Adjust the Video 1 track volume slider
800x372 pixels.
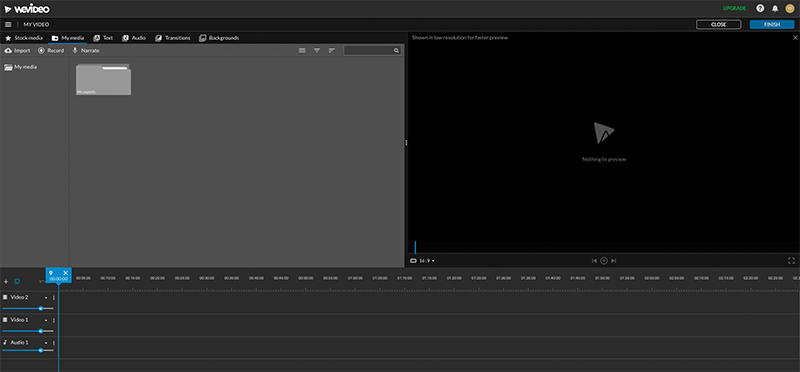tap(28, 331)
